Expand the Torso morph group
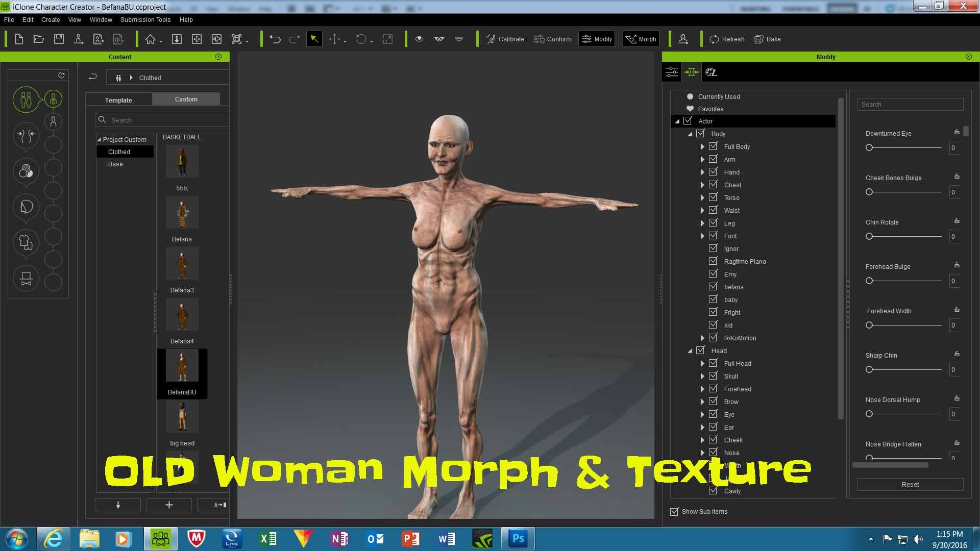Screen dimensions: 980x551 (702, 197)
